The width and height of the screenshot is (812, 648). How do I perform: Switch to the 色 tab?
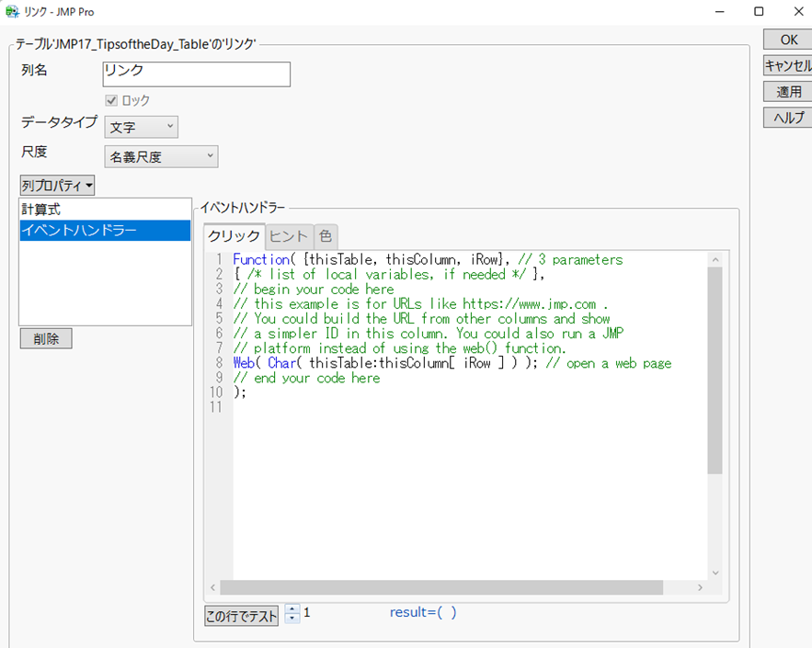coord(326,236)
